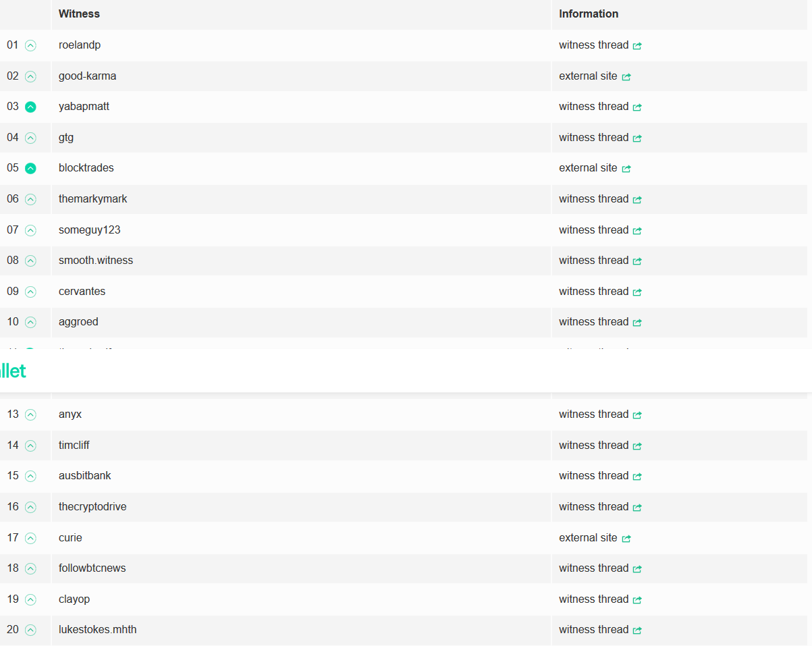The image size is (812, 646).
Task: Click the Witness column header
Action: [79, 14]
